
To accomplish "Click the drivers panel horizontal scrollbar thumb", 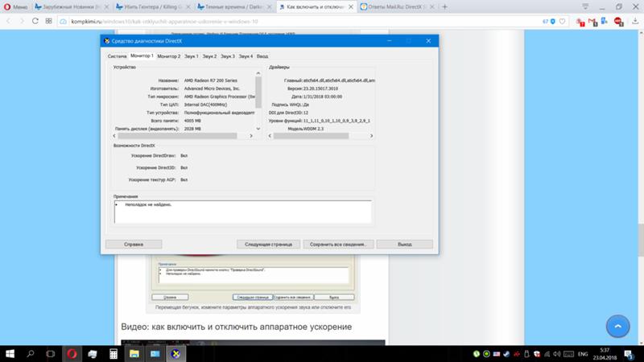I will coord(311,136).
